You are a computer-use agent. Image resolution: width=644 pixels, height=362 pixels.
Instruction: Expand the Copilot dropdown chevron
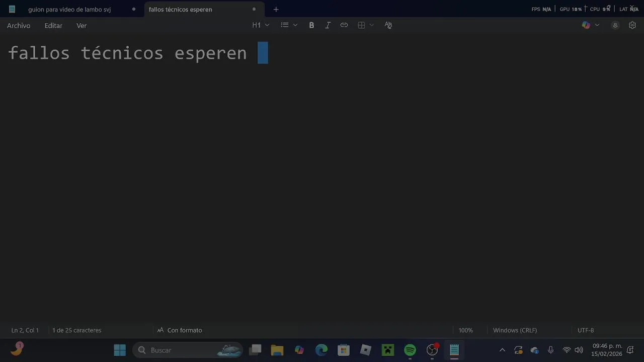(x=597, y=25)
